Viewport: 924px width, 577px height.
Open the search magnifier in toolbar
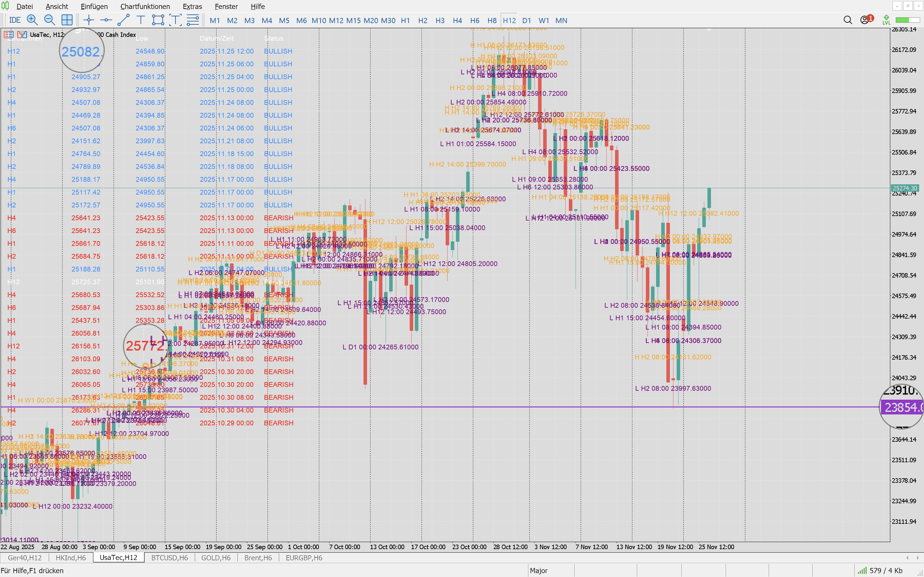(848, 20)
